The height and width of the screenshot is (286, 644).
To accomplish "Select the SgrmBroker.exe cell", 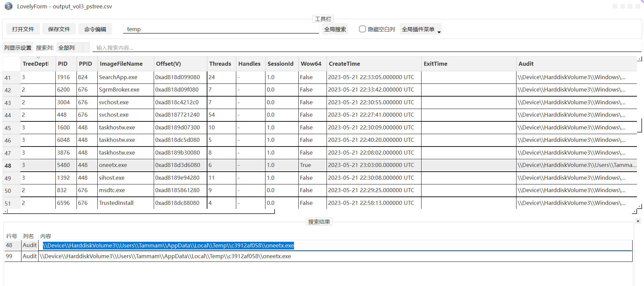I will pyautogui.click(x=126, y=90).
